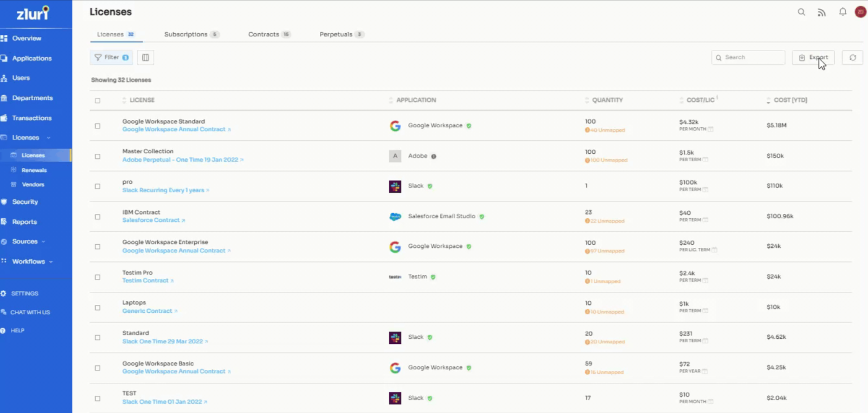
Task: Expand the Sources sidebar section
Action: [44, 242]
